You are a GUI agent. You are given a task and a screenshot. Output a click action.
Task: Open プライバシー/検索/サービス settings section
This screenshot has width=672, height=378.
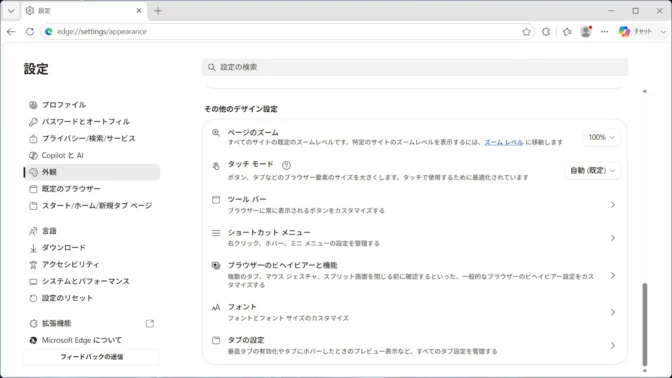[92, 138]
